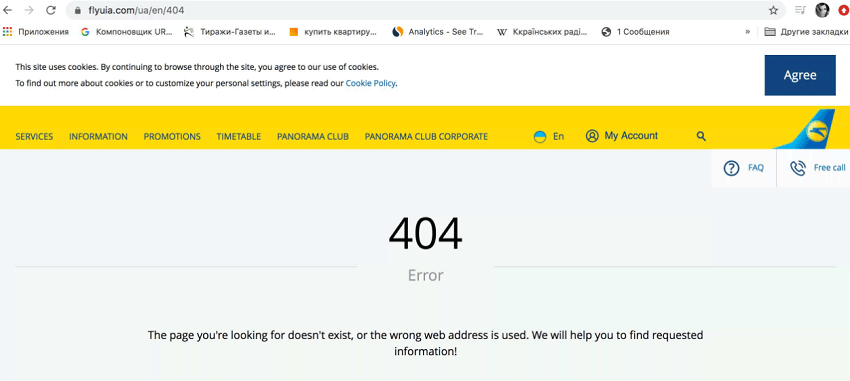
Task: Open PANORAMA CLUB CORPORATE menu item
Action: pos(426,137)
